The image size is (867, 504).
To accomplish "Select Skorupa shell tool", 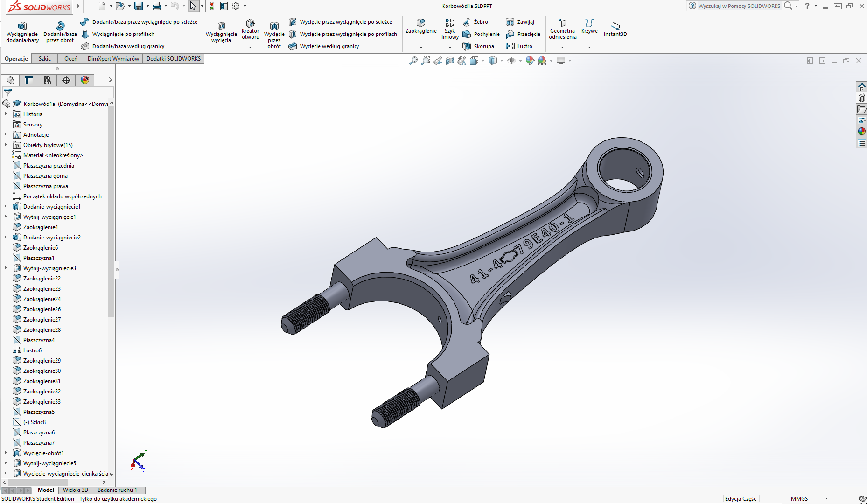I will [x=478, y=46].
